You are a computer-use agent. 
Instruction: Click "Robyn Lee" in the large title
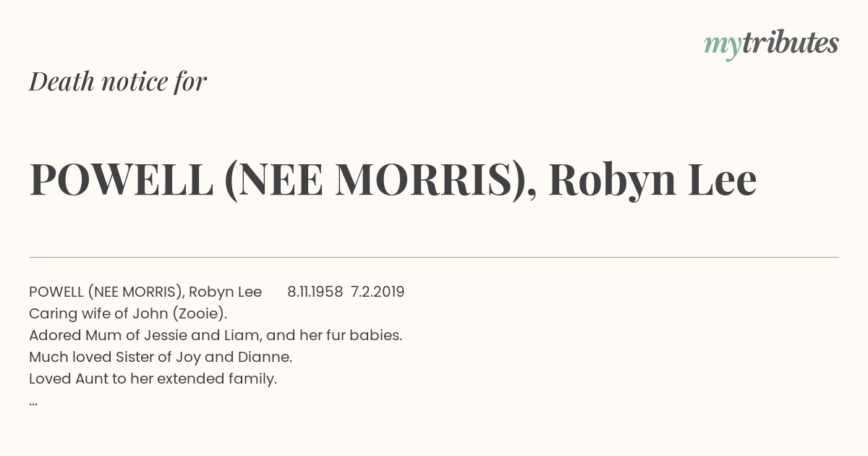tap(652, 180)
